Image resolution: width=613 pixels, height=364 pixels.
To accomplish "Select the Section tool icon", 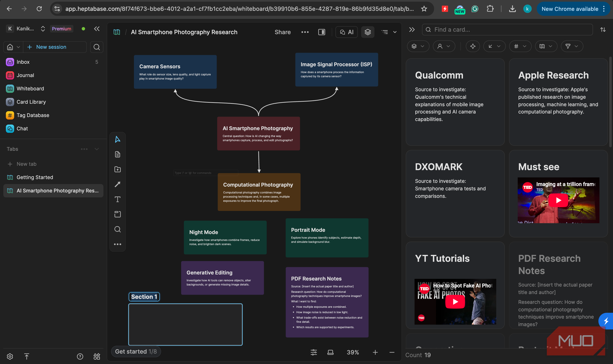I will click(x=117, y=214).
